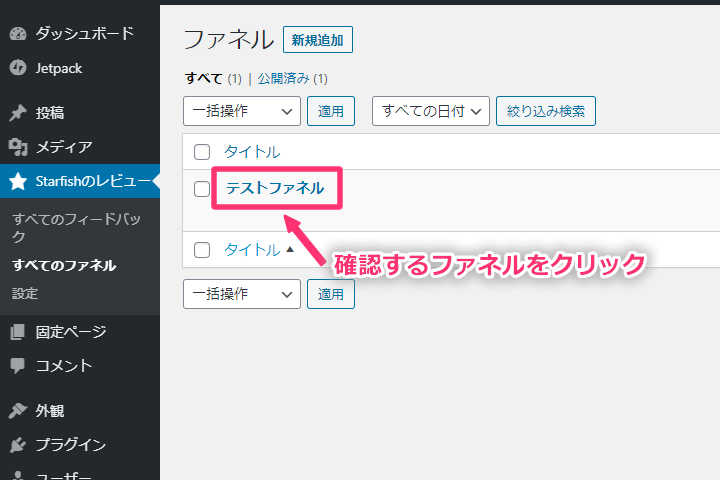Click the 絞り込み検索 button
720x480 pixels.
click(546, 111)
